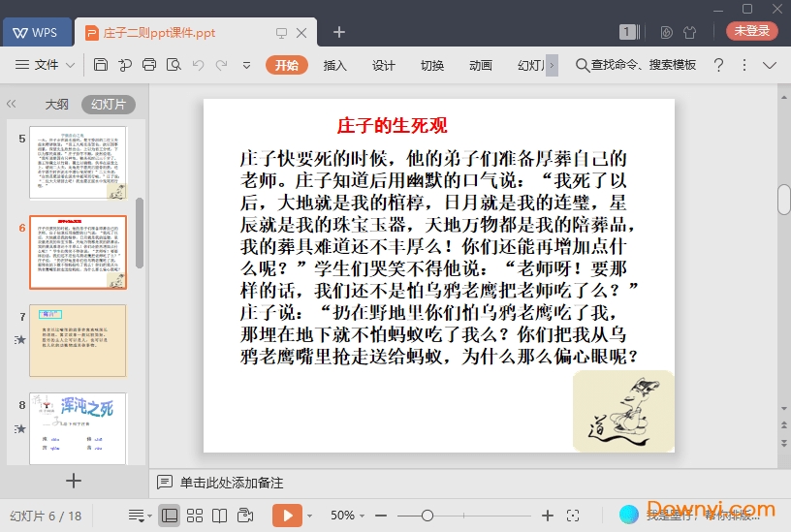Expand the ribbon with chevron arrow
The image size is (791, 532).
point(770,65)
